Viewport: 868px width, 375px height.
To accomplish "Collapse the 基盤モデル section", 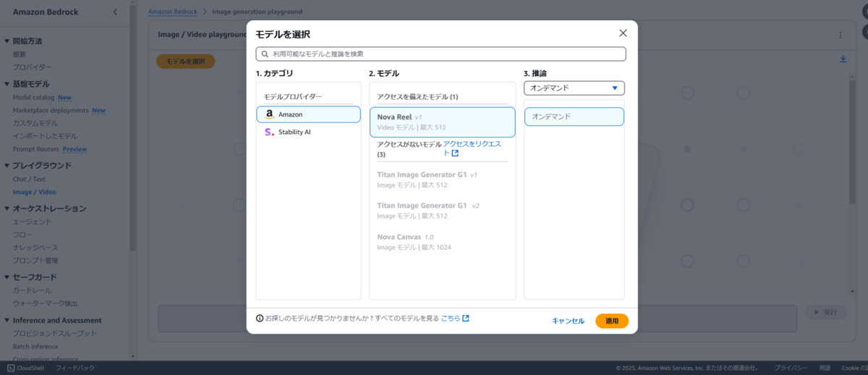I will 7,84.
